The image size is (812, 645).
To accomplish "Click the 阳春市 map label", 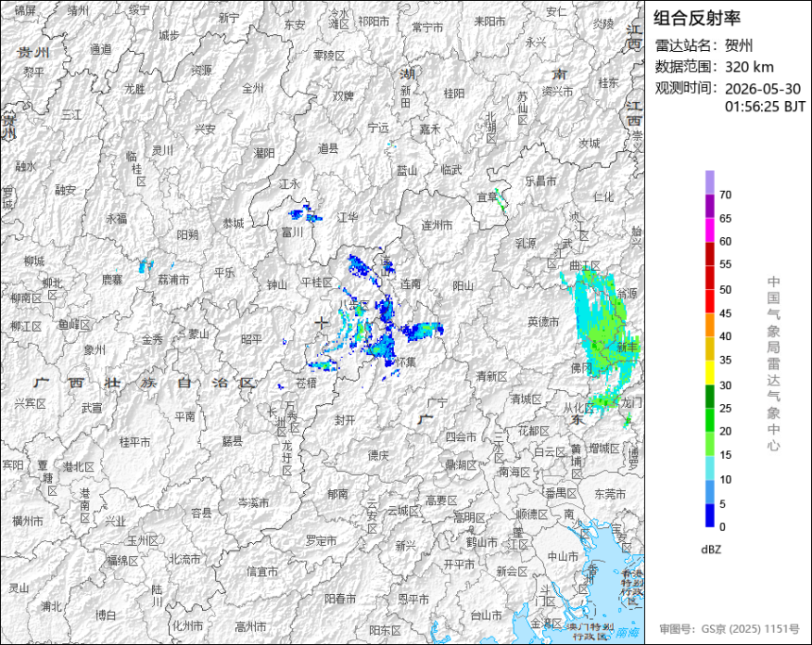I will [340, 599].
